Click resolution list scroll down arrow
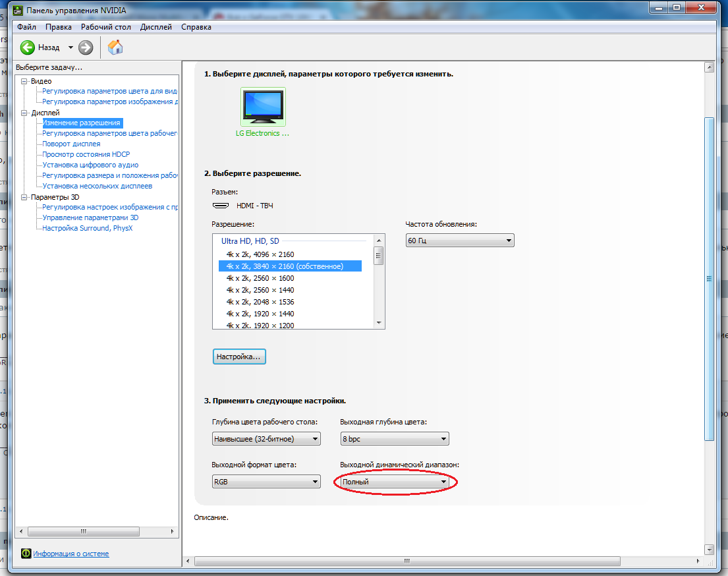Screen dimensions: 728x576 click(379, 323)
